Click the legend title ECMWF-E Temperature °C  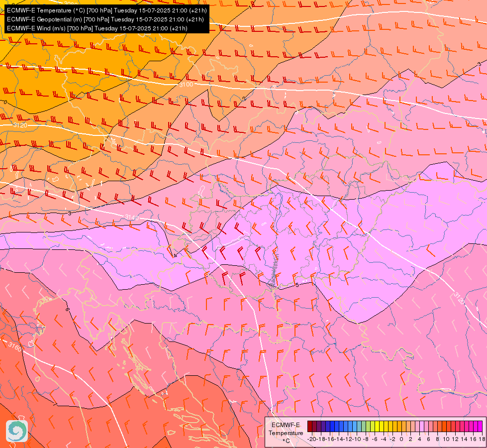(x=286, y=433)
